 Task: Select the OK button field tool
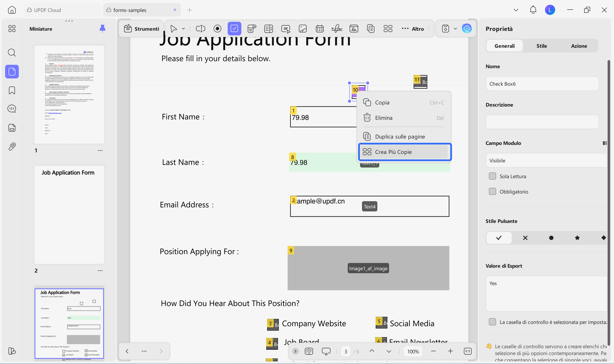[x=286, y=29]
